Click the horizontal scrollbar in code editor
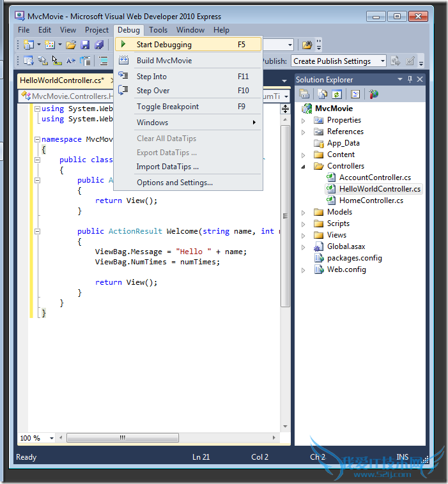Screen dimensions: 448x484 tap(121, 438)
